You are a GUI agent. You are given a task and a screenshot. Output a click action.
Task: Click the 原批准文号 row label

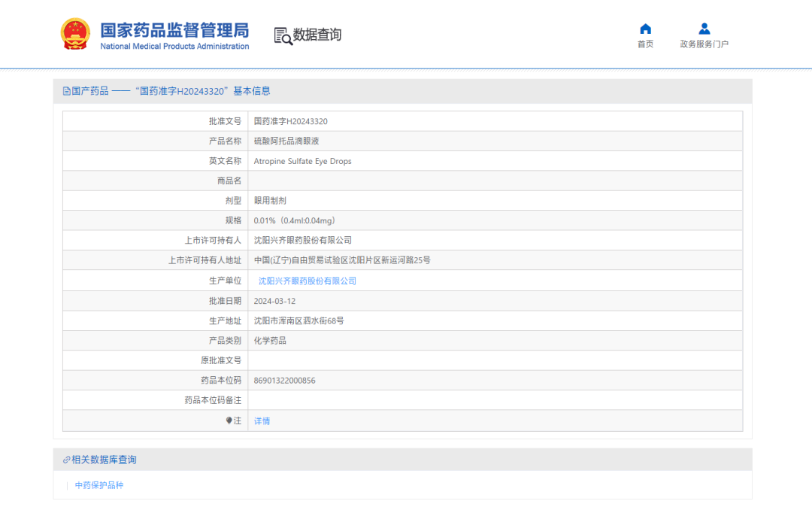click(220, 360)
